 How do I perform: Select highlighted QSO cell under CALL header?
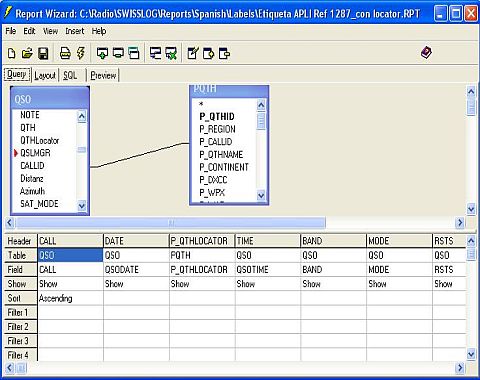click(x=70, y=255)
